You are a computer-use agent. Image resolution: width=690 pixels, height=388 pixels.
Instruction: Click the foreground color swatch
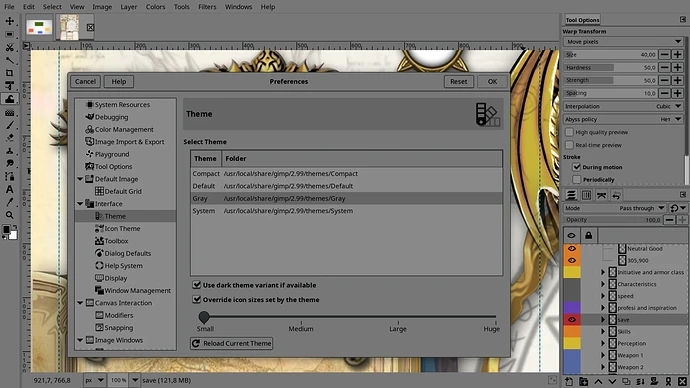(x=7, y=230)
